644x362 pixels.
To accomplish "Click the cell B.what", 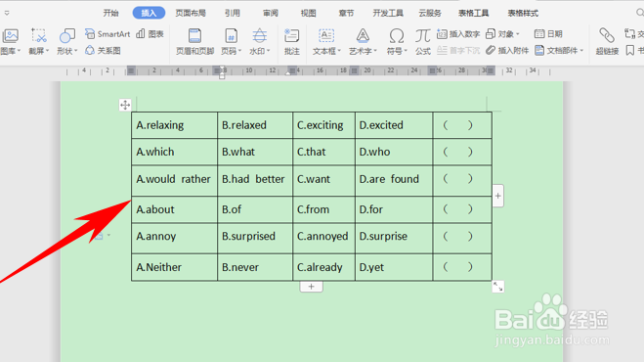I will 255,152.
